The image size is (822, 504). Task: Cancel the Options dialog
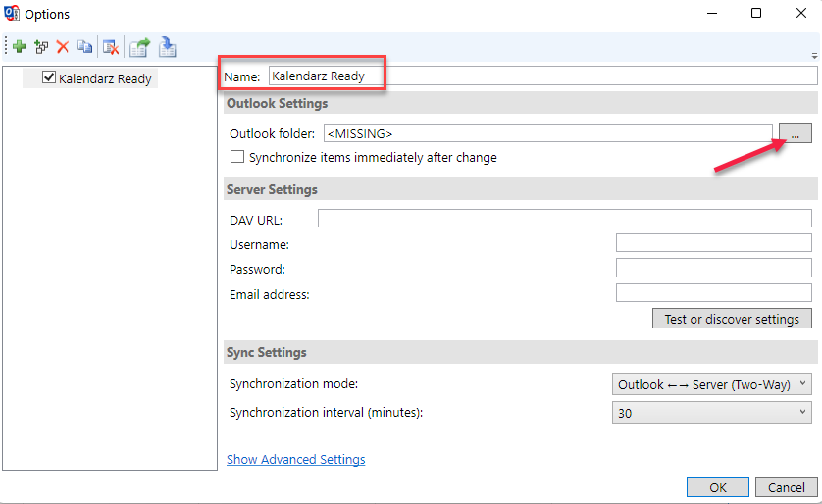pyautogui.click(x=786, y=487)
